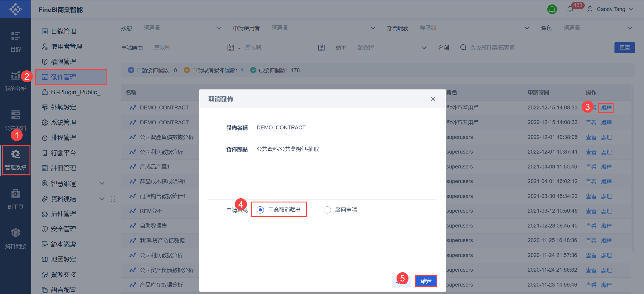Open 發佈管理 in the management menu
The width and height of the screenshot is (644, 294).
(x=71, y=77)
